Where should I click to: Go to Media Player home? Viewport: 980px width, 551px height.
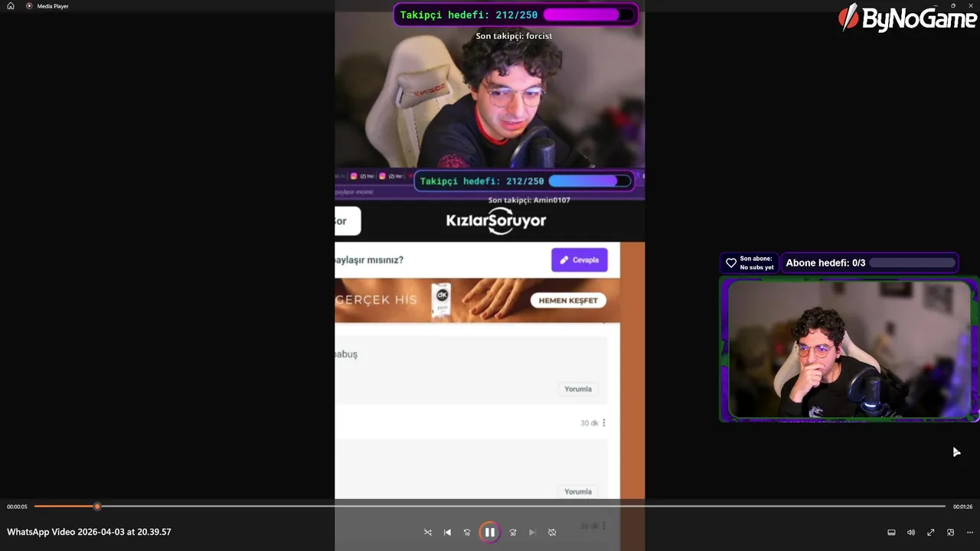pyautogui.click(x=11, y=6)
